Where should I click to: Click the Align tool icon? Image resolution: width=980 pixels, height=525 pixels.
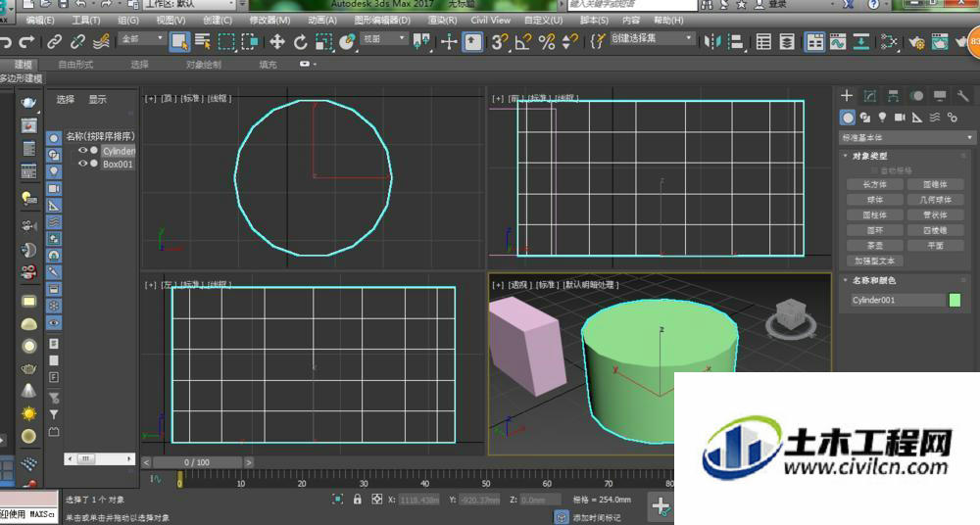pyautogui.click(x=736, y=42)
